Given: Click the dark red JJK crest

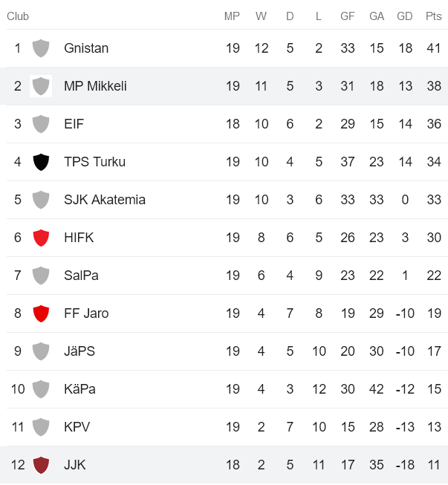Looking at the screenshot, I should [41, 465].
